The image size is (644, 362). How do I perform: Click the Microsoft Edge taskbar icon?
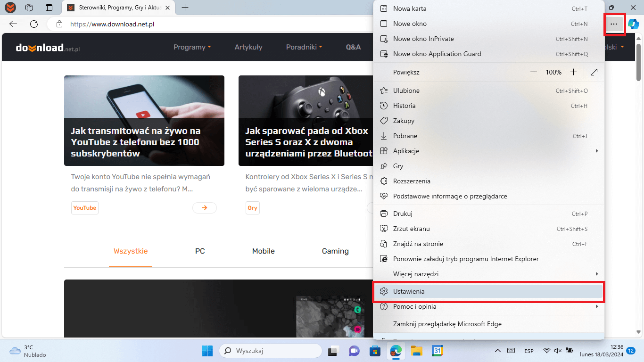[395, 351]
